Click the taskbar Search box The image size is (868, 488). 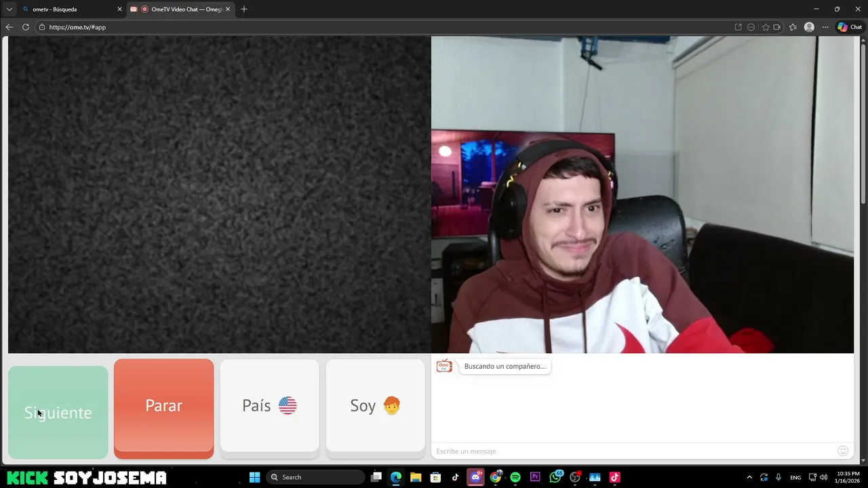click(x=316, y=477)
